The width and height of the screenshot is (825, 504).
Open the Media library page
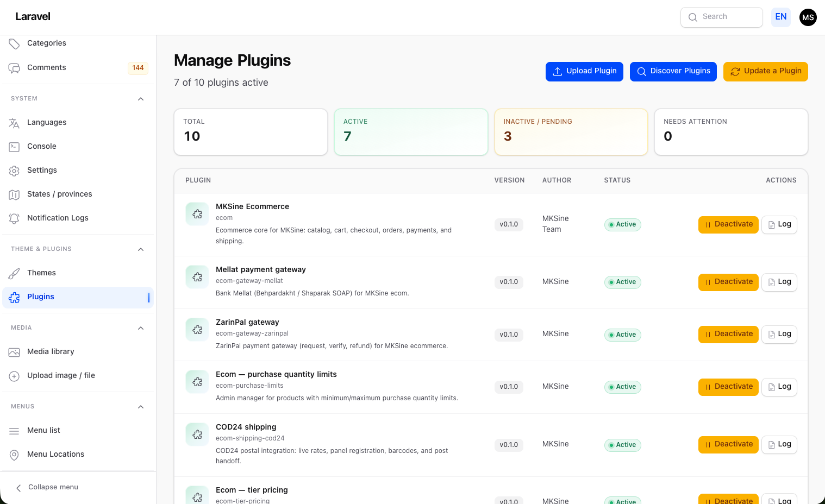pyautogui.click(x=78, y=352)
